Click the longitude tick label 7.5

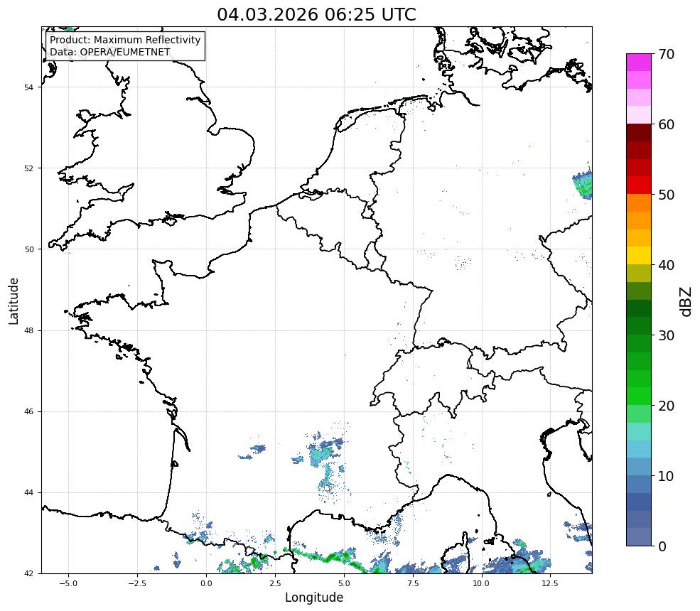click(413, 583)
